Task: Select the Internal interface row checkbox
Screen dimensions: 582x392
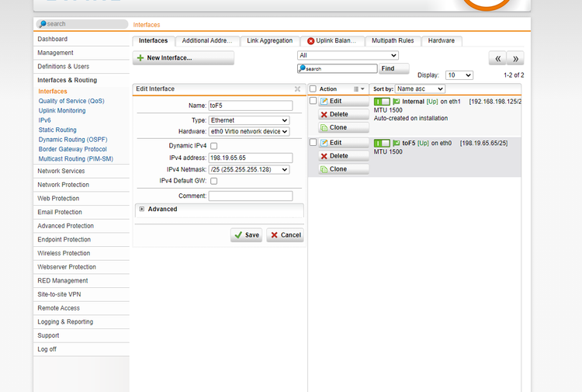Action: [313, 101]
